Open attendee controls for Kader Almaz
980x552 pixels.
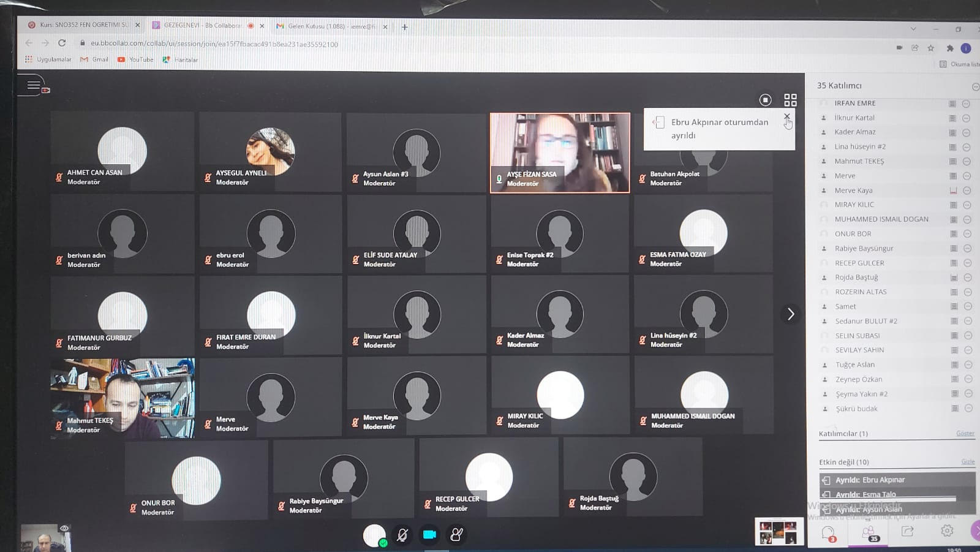(966, 132)
